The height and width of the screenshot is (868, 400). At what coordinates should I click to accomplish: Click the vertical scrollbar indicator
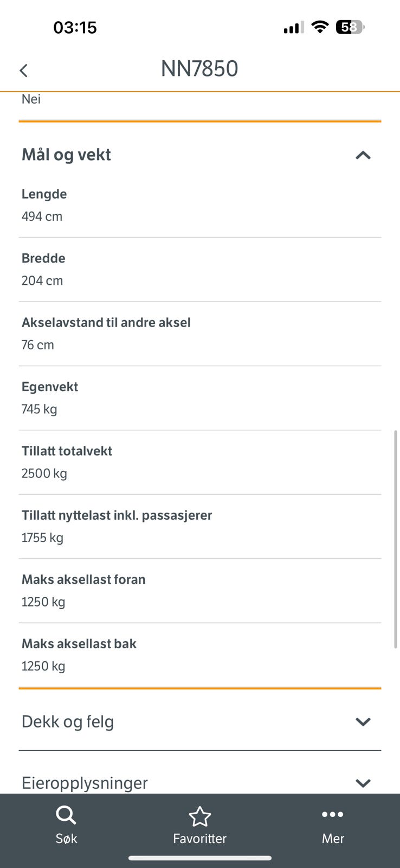pos(396,539)
